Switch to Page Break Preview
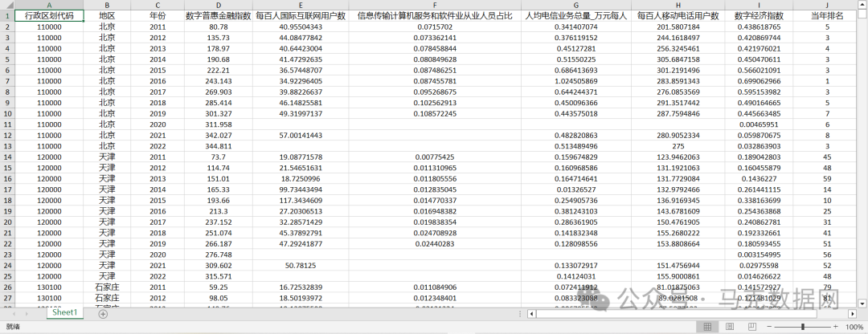The height and width of the screenshot is (334, 868). click(751, 327)
